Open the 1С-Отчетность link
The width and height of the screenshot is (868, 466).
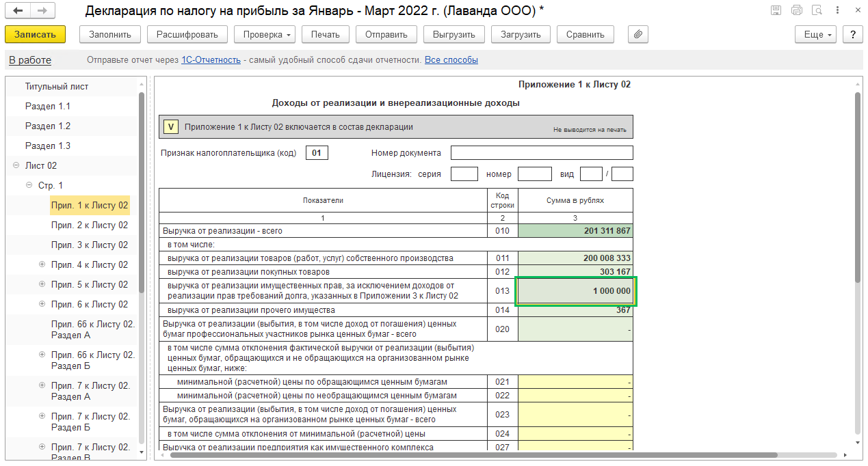click(x=211, y=60)
